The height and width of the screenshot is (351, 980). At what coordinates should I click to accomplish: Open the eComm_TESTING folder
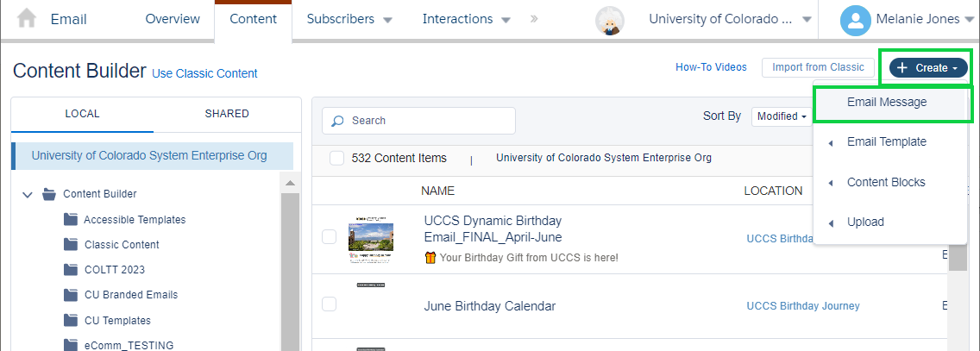pos(129,345)
